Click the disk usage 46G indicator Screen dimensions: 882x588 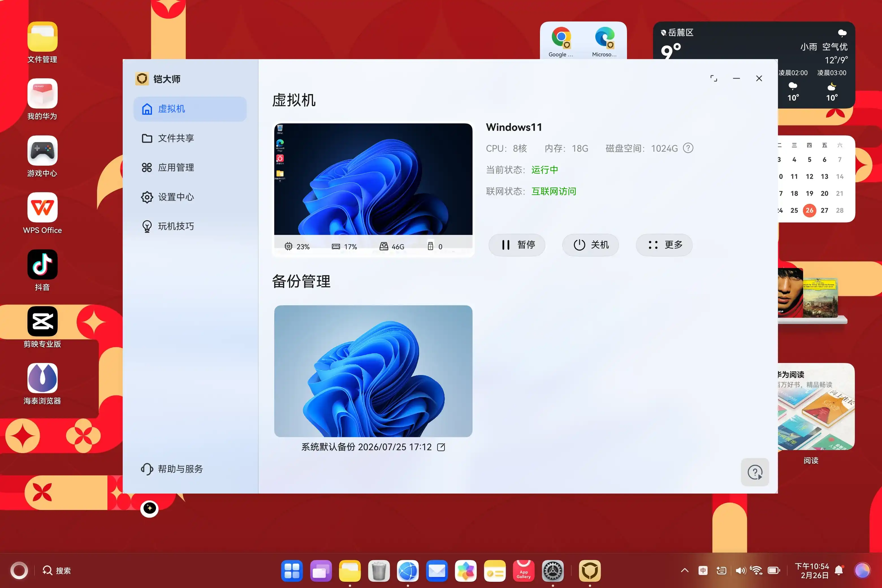point(392,247)
